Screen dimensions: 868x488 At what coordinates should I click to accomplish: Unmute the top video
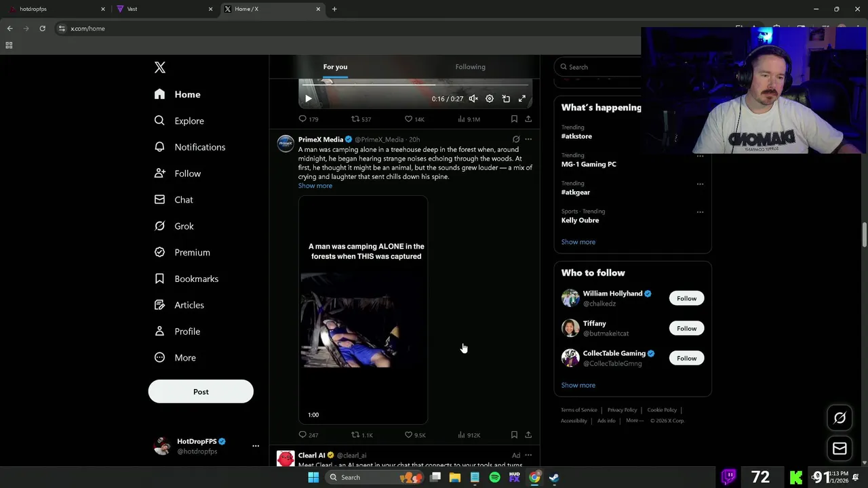473,99
